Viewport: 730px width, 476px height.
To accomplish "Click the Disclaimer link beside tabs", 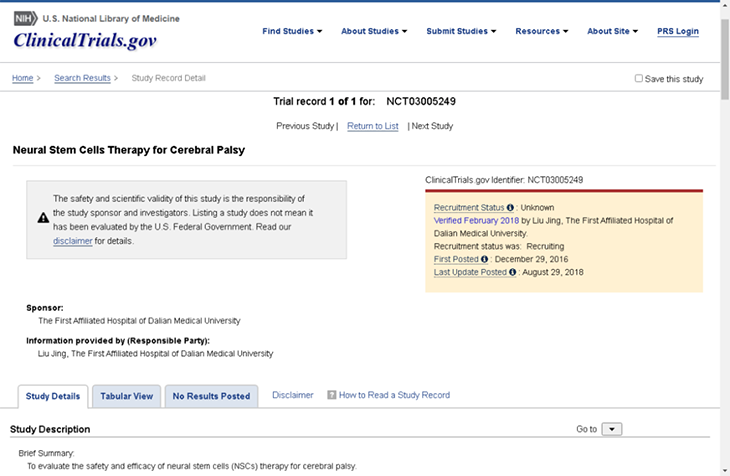I will (x=293, y=395).
